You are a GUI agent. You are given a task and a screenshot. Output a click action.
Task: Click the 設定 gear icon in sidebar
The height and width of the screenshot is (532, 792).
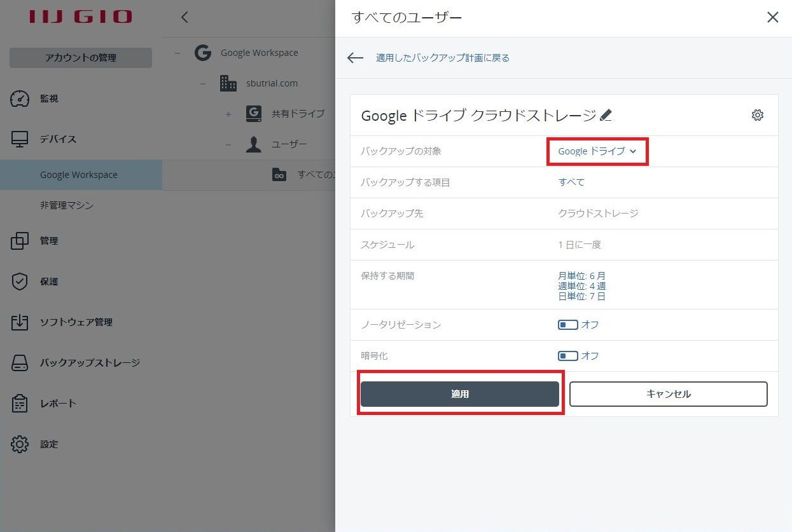20,444
